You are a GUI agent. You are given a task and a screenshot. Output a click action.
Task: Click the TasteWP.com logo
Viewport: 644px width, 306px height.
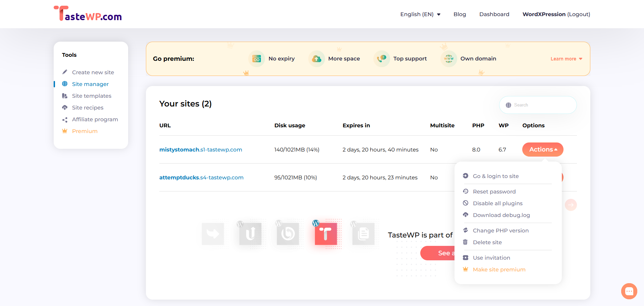[88, 14]
